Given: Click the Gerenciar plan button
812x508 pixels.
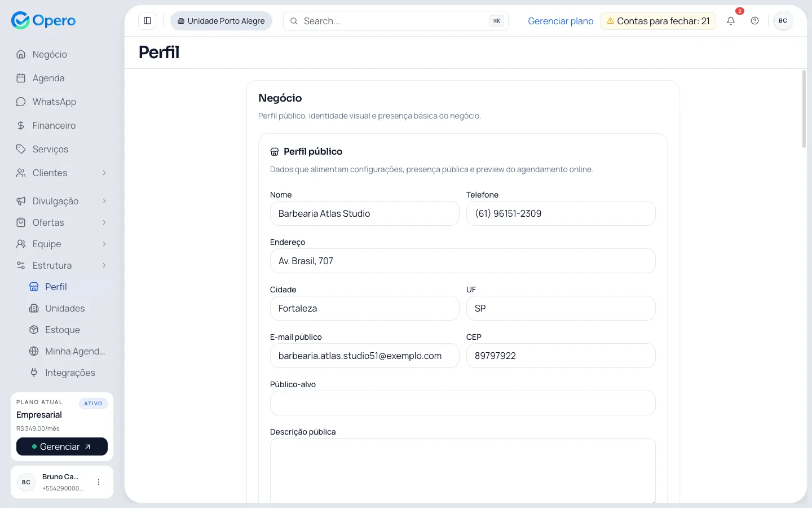Looking at the screenshot, I should coord(62,446).
